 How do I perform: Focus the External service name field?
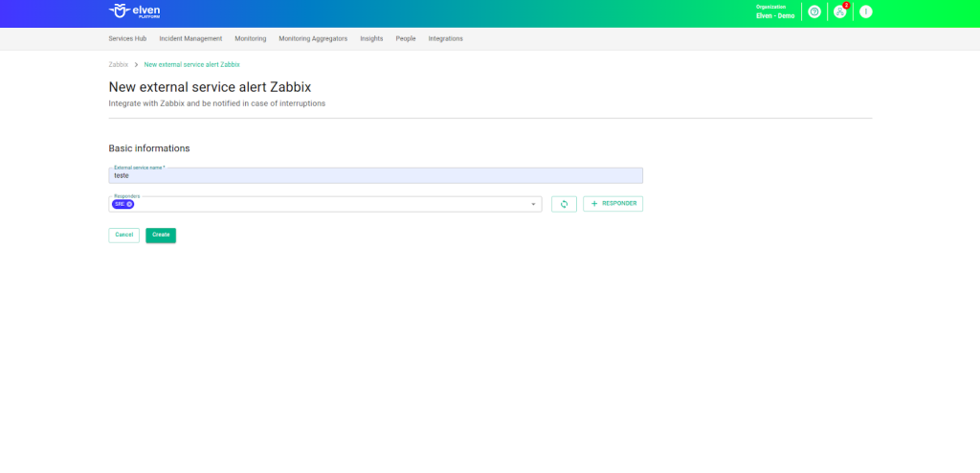[x=375, y=176]
